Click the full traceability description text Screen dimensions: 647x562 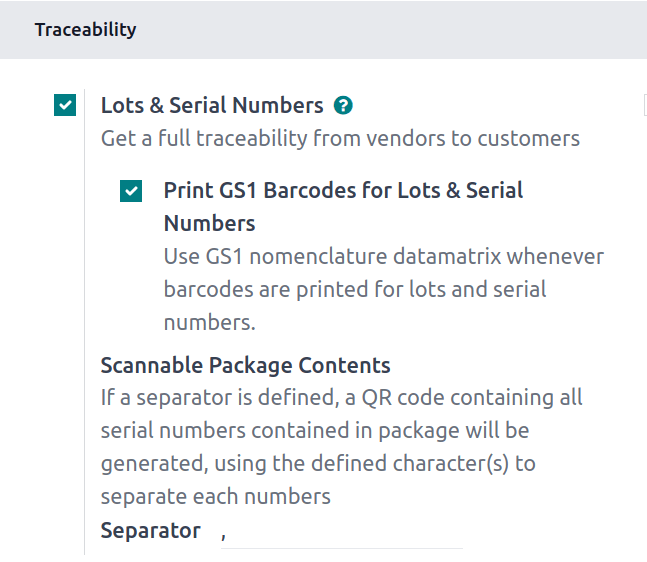pos(340,138)
